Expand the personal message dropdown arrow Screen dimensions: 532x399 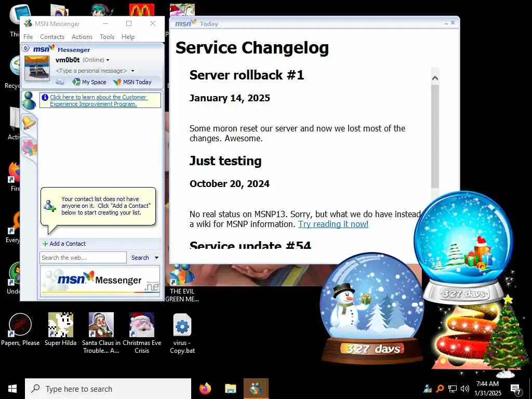point(132,71)
